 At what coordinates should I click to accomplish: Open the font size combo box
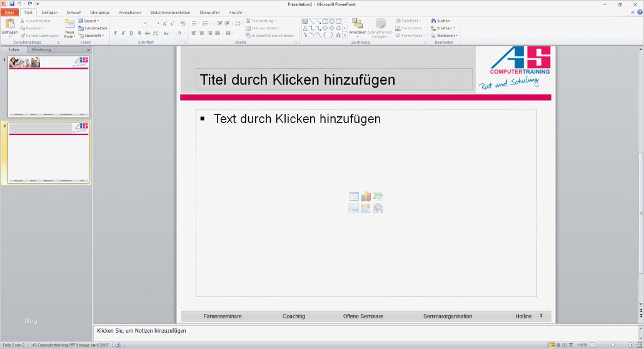154,23
